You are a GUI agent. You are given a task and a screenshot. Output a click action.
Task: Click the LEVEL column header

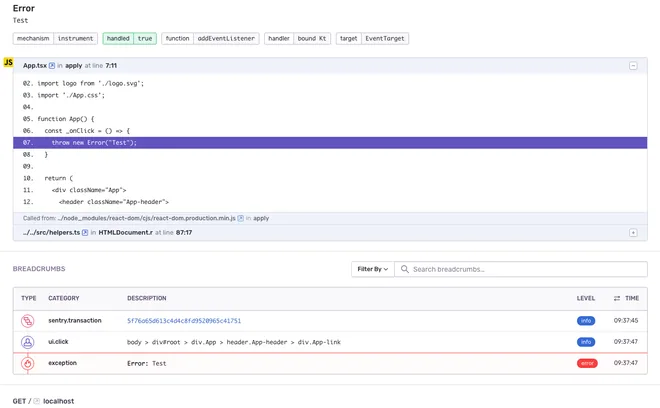tap(585, 298)
